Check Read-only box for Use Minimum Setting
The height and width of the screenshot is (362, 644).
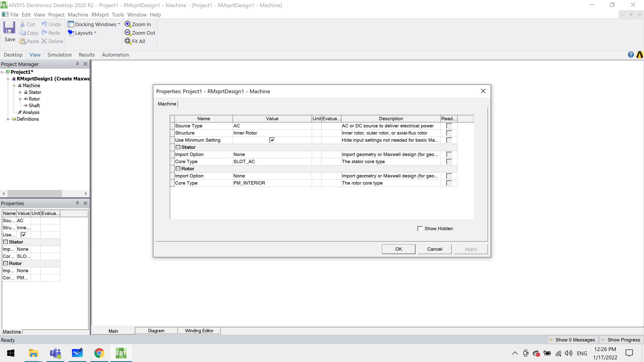(x=449, y=140)
